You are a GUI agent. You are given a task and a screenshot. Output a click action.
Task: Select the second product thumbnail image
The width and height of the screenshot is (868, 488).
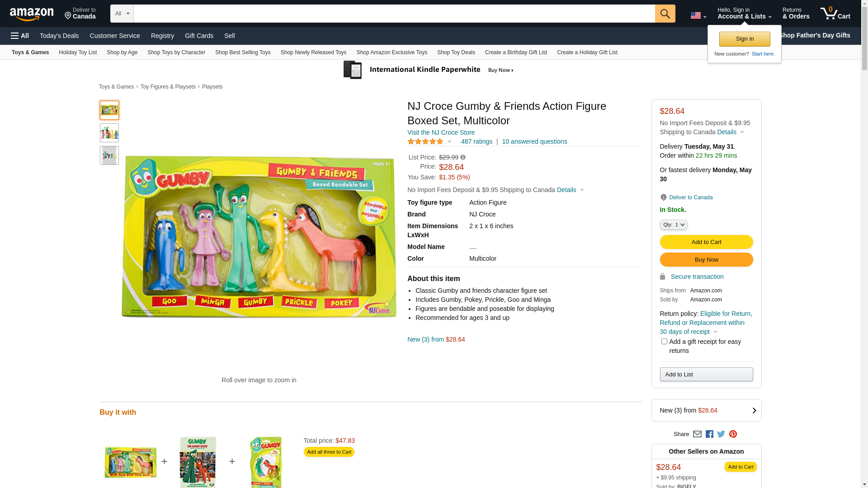click(109, 133)
